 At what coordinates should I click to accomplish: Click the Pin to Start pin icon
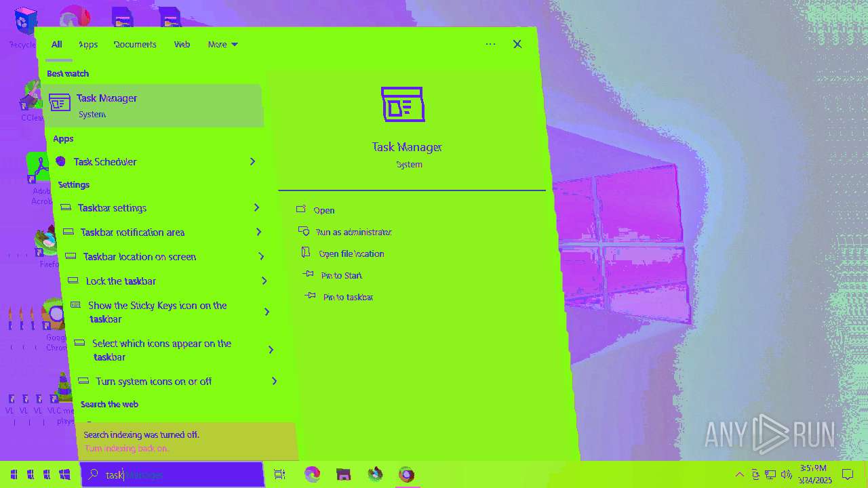[309, 274]
